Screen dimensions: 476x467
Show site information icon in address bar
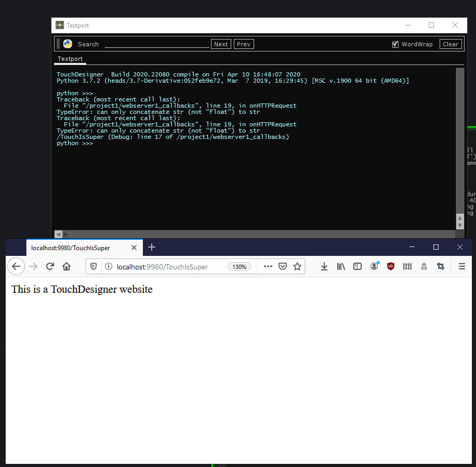pyautogui.click(x=109, y=266)
